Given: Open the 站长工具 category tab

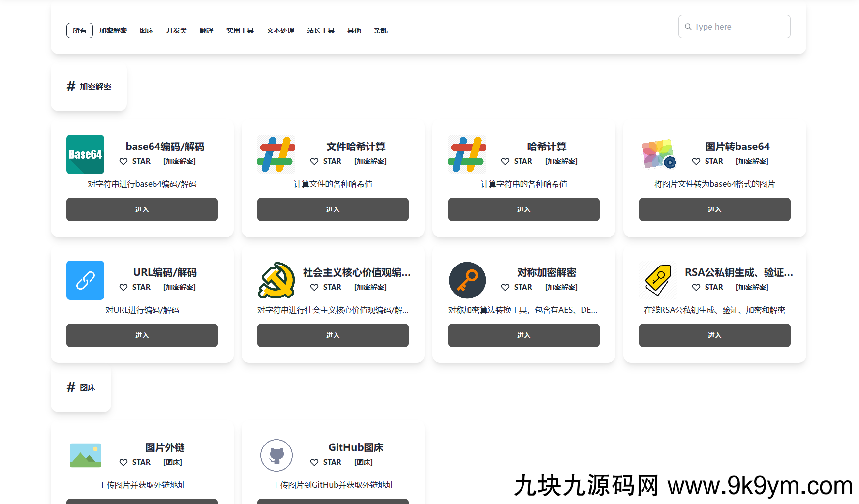Looking at the screenshot, I should [x=321, y=30].
